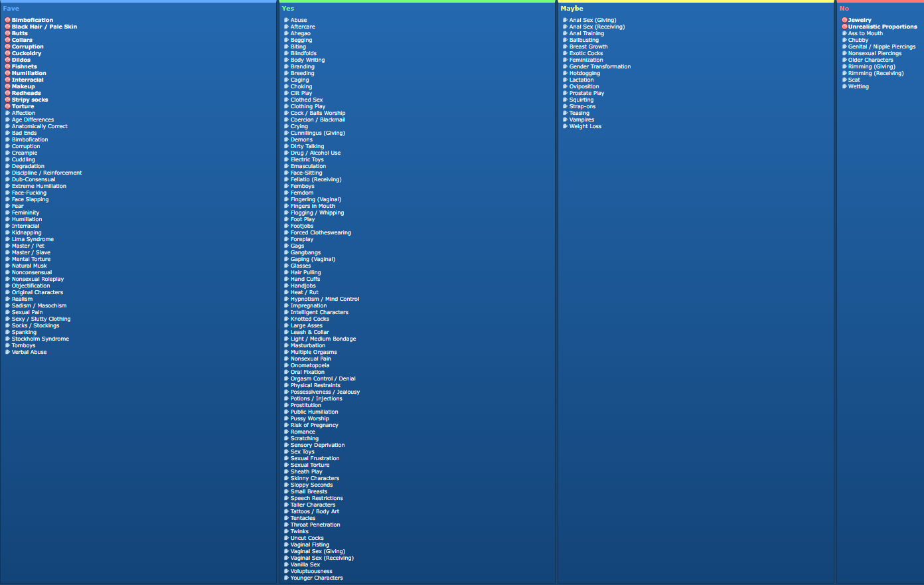
Task: Select Body Writing in the Yes list
Action: [x=308, y=60]
